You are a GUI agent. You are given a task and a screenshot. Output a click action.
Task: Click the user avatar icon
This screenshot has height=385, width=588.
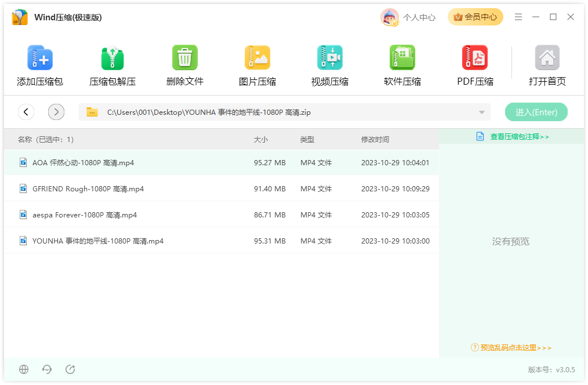tap(390, 17)
